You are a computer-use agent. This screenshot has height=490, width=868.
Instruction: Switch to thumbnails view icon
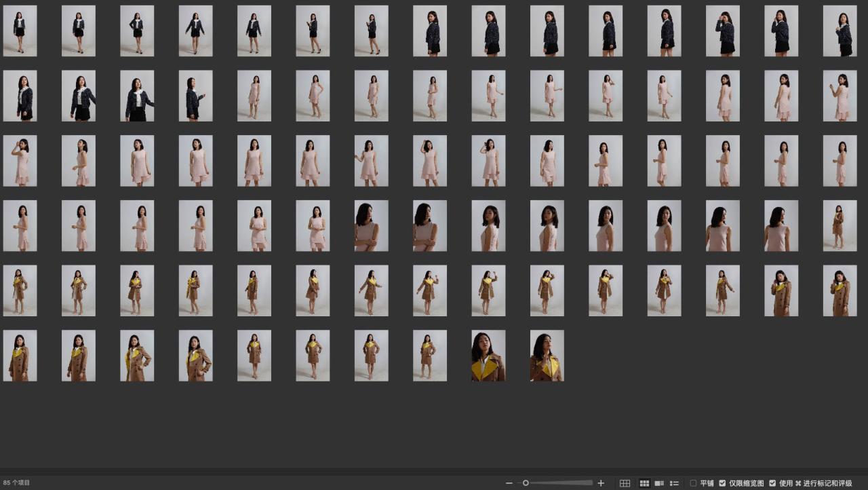645,483
